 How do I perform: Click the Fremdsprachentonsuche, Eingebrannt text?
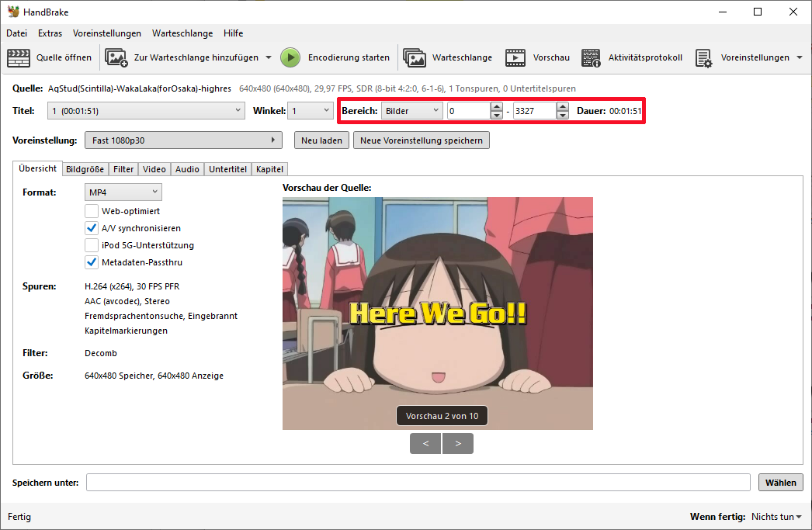tap(161, 316)
